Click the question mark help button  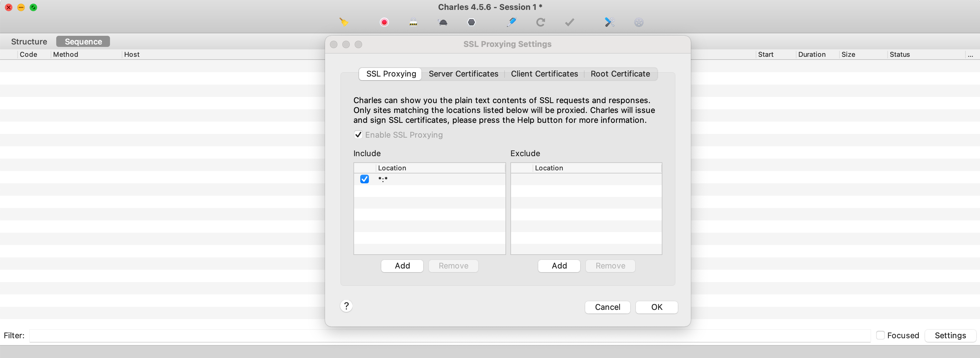pyautogui.click(x=346, y=306)
